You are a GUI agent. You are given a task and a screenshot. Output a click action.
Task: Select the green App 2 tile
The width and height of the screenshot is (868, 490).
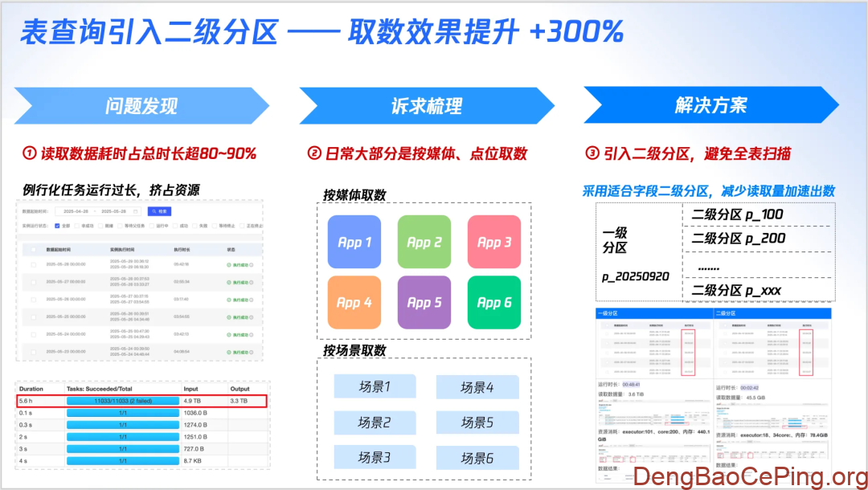point(424,242)
